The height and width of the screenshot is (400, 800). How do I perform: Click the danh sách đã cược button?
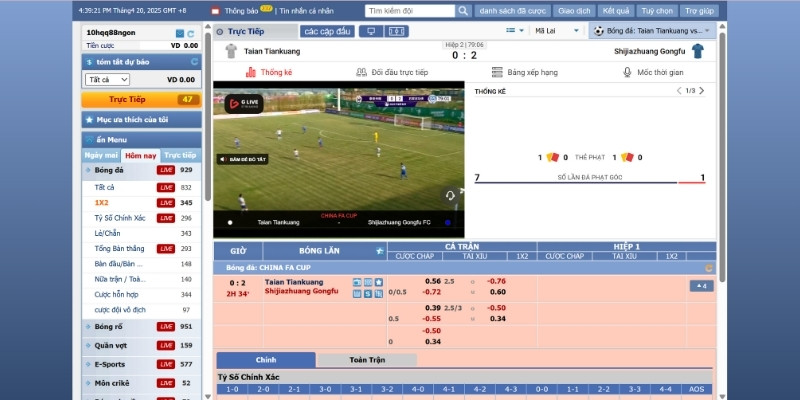coord(513,11)
